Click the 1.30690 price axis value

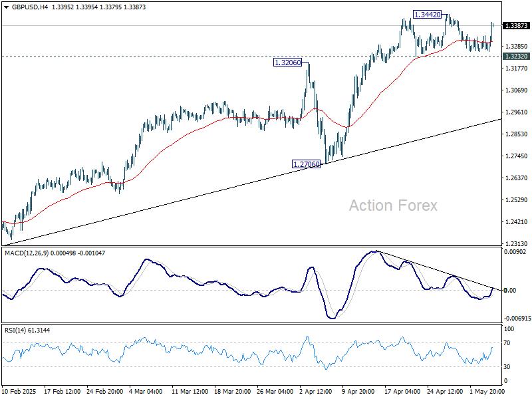[517, 90]
